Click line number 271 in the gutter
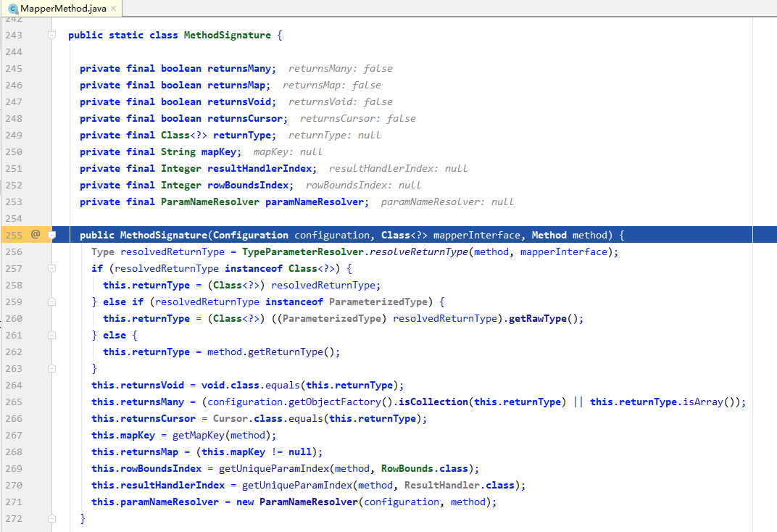This screenshot has width=777, height=532. [14, 502]
